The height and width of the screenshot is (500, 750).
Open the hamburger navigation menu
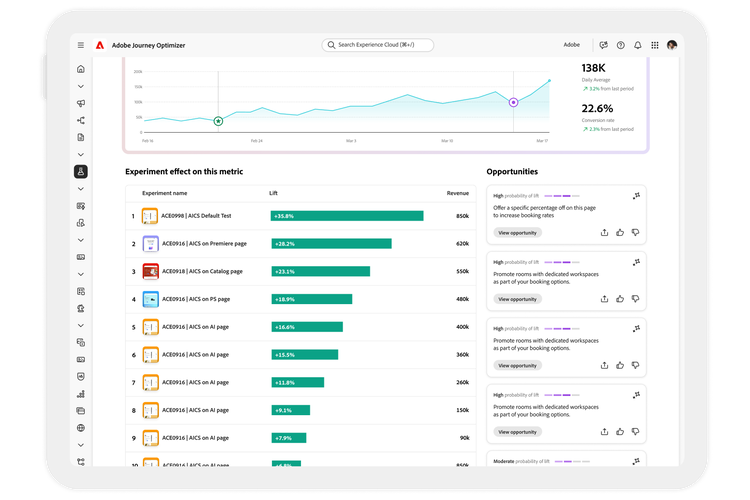point(81,45)
